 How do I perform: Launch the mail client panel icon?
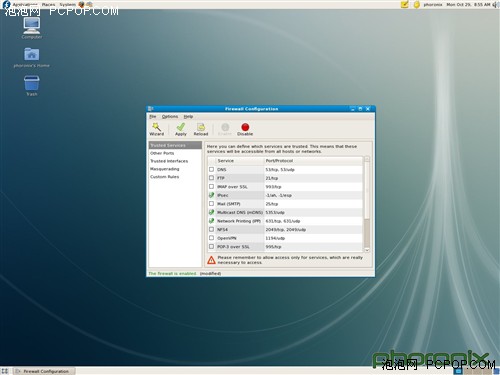tap(89, 4)
